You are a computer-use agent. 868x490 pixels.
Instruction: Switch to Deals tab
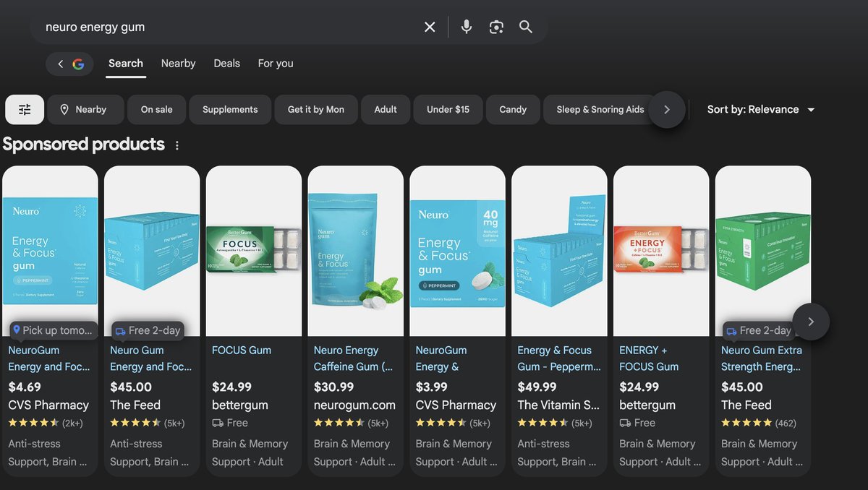click(x=226, y=64)
